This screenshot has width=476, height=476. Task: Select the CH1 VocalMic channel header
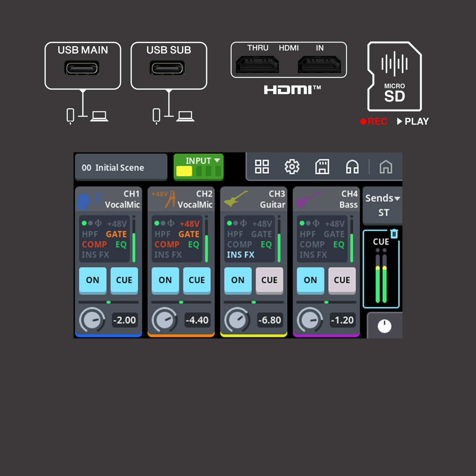[x=109, y=199]
